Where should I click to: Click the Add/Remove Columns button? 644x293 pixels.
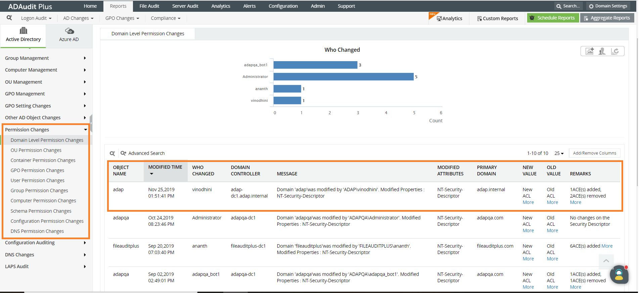click(x=595, y=153)
